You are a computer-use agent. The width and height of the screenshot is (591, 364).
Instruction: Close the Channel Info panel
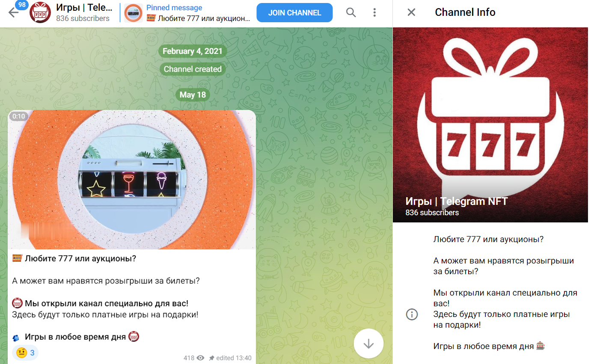point(411,12)
